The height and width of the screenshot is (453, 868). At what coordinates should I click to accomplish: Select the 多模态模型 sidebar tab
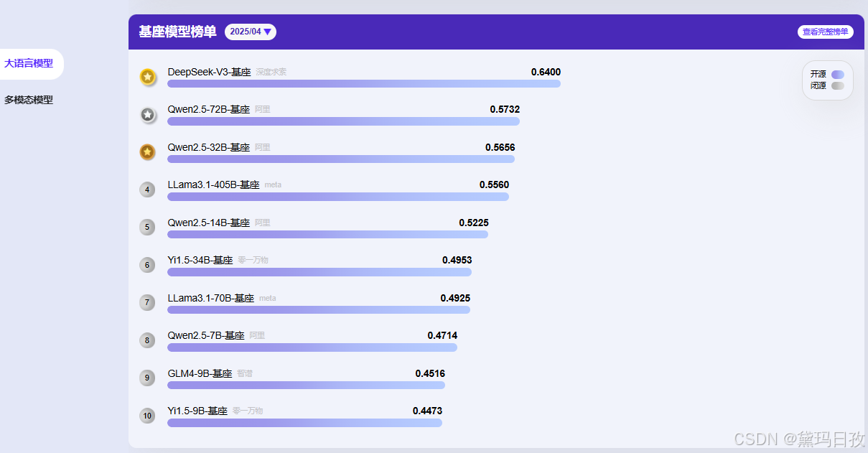click(29, 100)
